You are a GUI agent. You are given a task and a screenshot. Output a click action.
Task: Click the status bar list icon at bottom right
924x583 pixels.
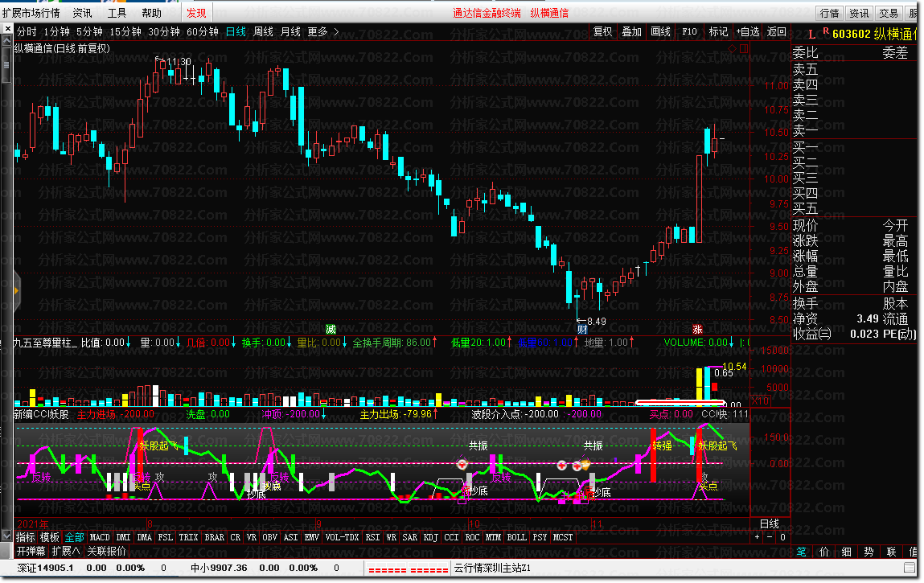point(910,568)
